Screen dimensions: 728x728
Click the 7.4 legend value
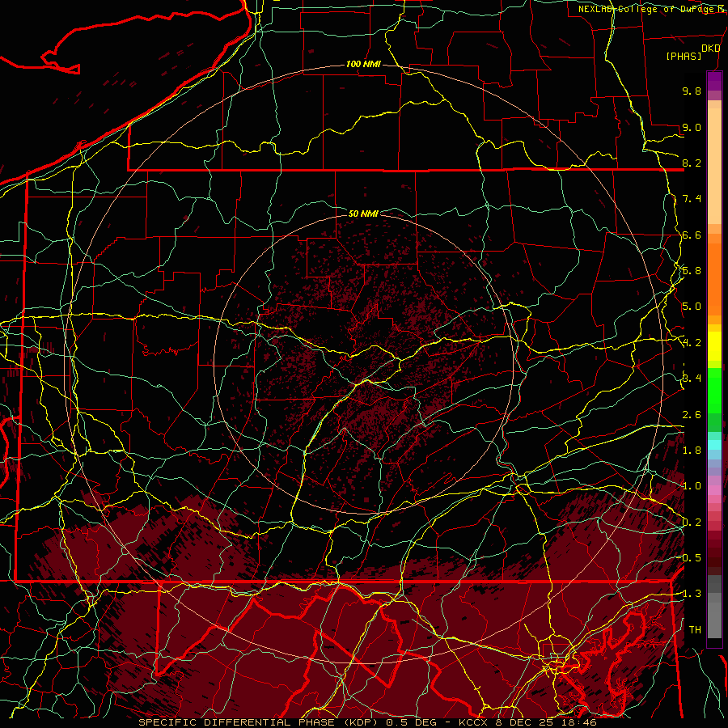click(x=692, y=199)
